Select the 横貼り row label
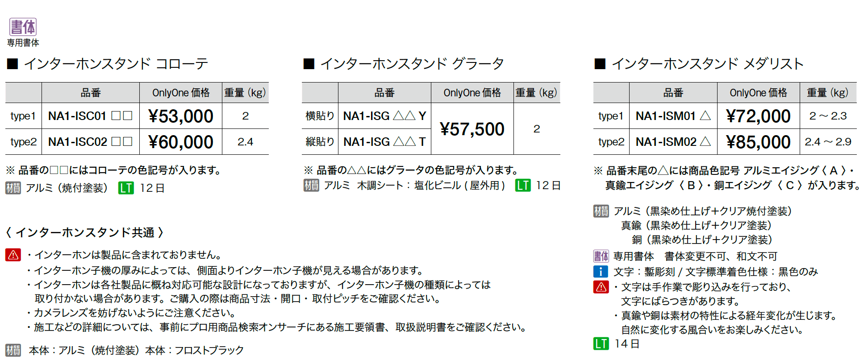 tap(320, 116)
